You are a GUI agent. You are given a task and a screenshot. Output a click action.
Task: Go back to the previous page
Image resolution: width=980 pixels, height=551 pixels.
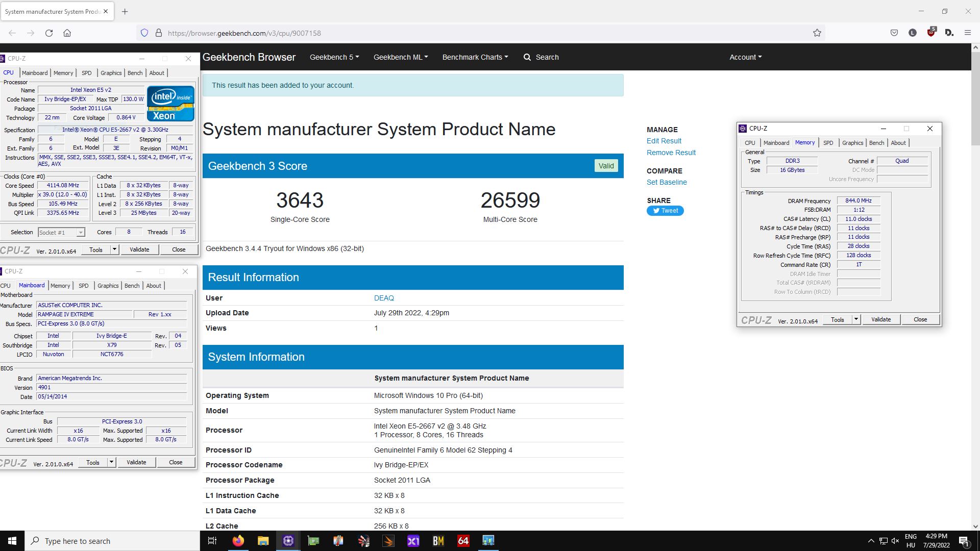12,33
